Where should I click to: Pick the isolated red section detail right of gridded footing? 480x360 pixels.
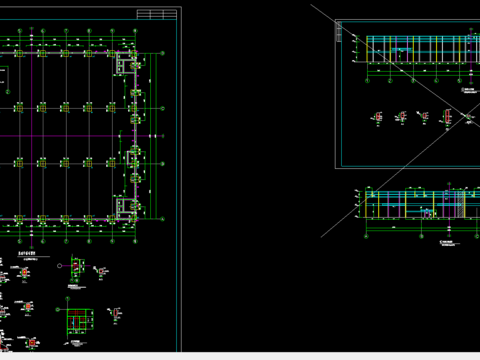(x=116, y=313)
